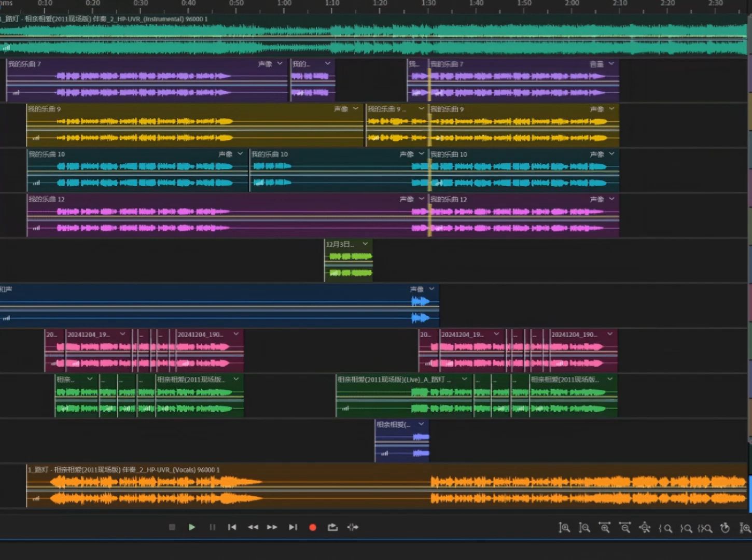Stop playback with the Stop button
This screenshot has height=560, width=752.
[172, 527]
